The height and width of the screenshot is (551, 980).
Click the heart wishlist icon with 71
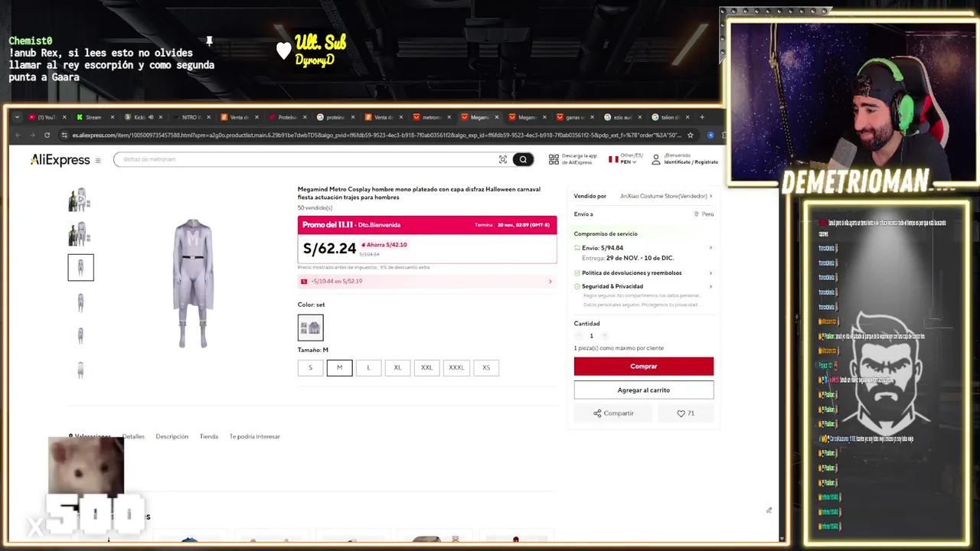(681, 413)
